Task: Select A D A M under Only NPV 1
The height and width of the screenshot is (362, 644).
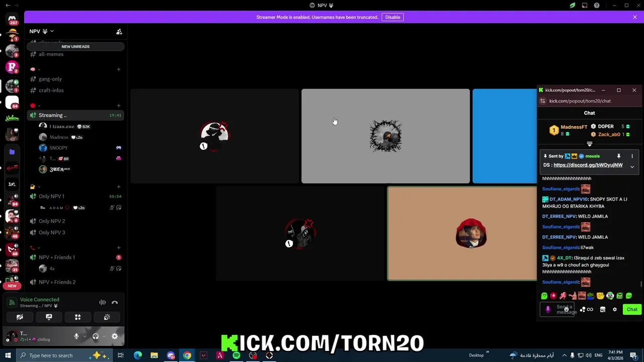Action: [80, 208]
